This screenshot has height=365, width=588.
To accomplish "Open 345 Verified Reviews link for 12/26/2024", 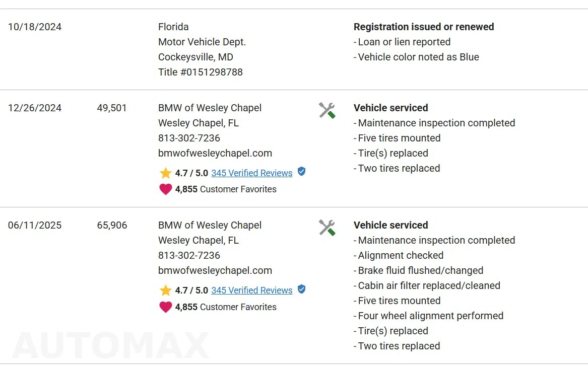I will pos(251,173).
